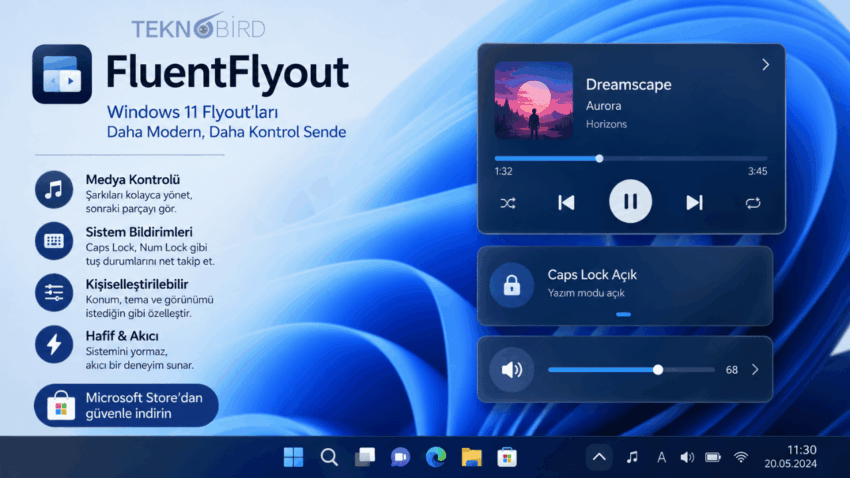Skip to the next track
850x478 pixels.
694,203
